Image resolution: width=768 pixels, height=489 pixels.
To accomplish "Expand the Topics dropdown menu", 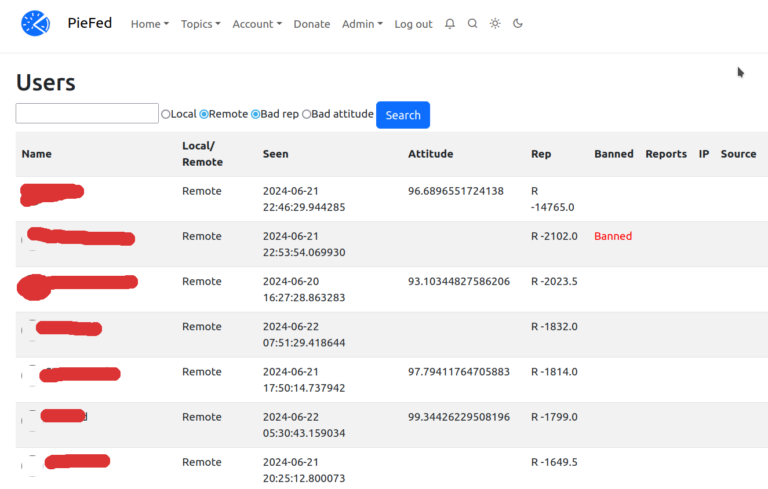I will [200, 24].
